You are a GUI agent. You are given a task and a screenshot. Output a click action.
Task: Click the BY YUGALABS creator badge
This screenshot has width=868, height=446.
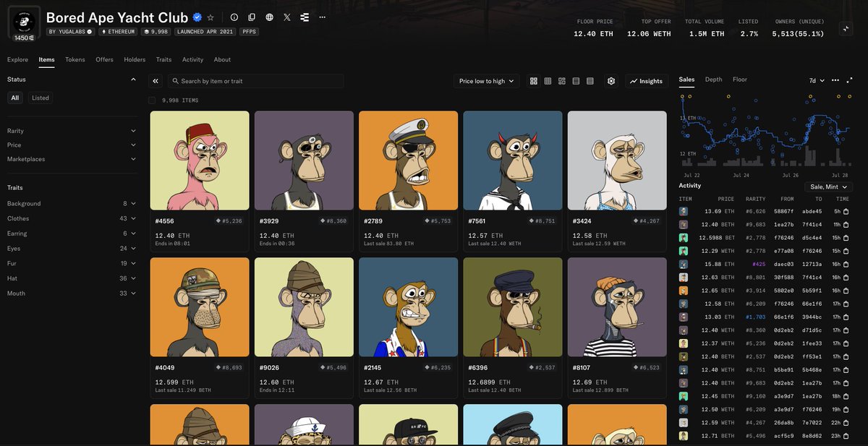tap(71, 32)
